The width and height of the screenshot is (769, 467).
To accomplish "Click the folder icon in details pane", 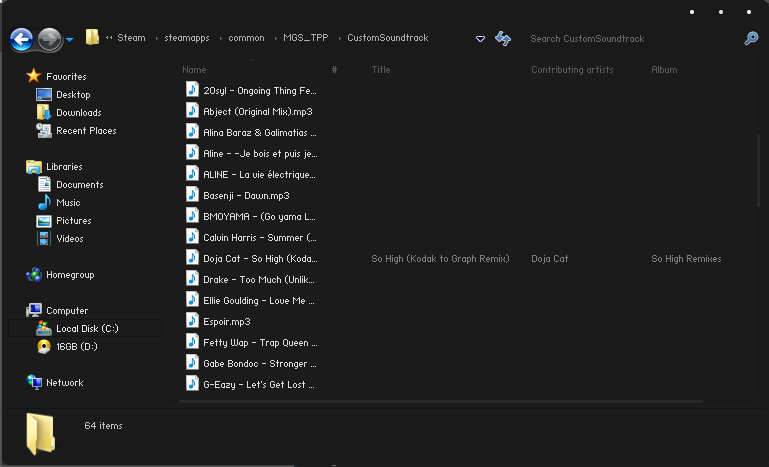I will (x=40, y=434).
